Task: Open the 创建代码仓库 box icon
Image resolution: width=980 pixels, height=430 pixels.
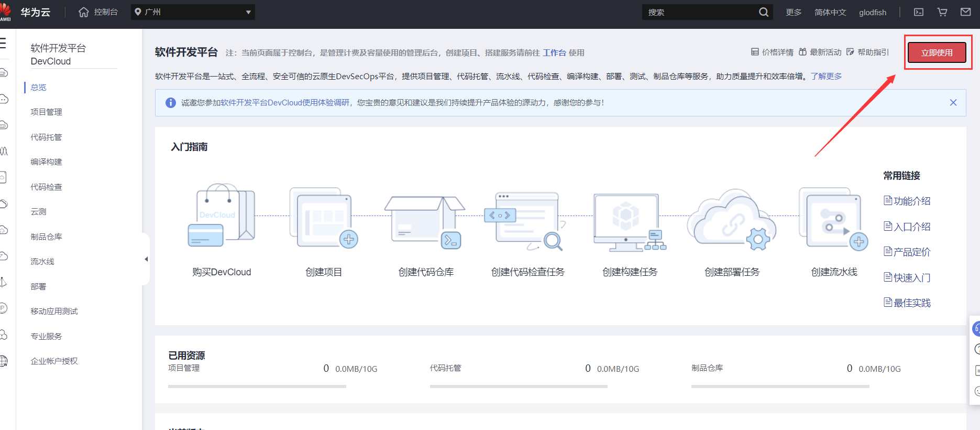Action: [x=425, y=222]
